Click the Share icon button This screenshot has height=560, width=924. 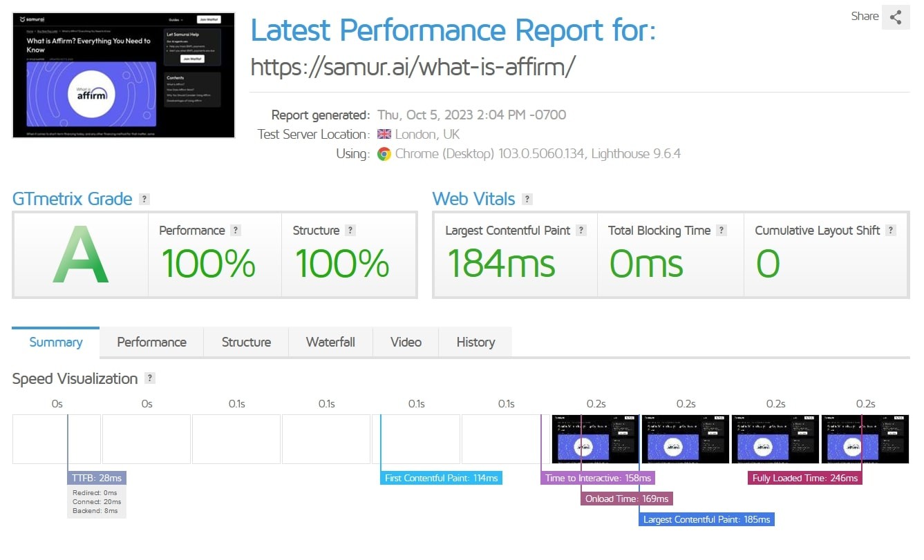tap(896, 17)
